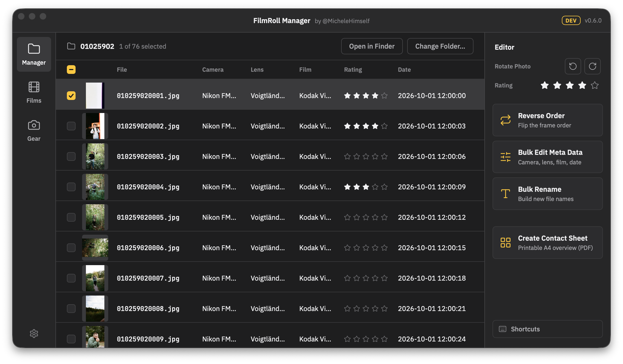
Task: Check the 010259020009.jpg checkbox
Action: click(x=71, y=339)
